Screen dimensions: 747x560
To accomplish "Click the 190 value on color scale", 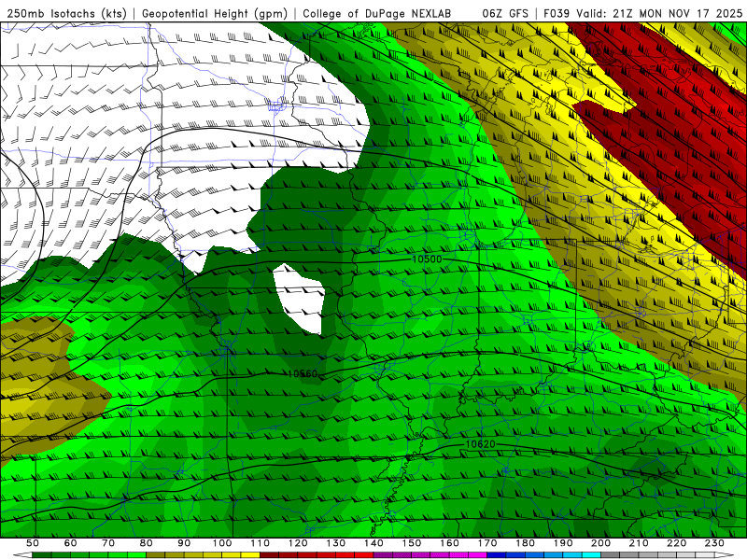I will (563, 543).
